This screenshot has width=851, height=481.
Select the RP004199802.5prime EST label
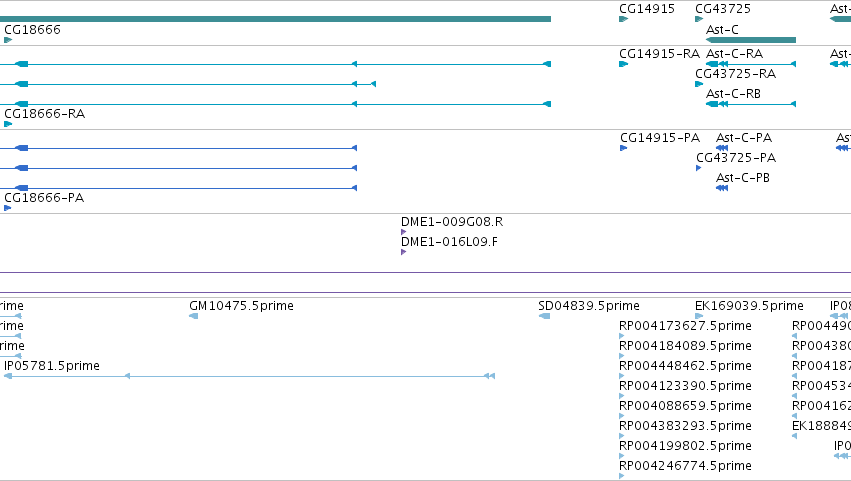685,446
